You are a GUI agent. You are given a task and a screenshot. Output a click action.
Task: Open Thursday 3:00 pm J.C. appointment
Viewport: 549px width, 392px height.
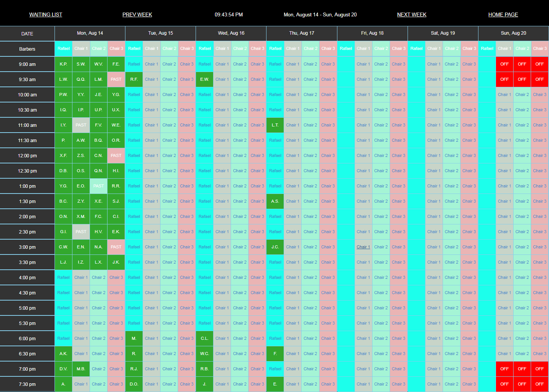click(275, 247)
